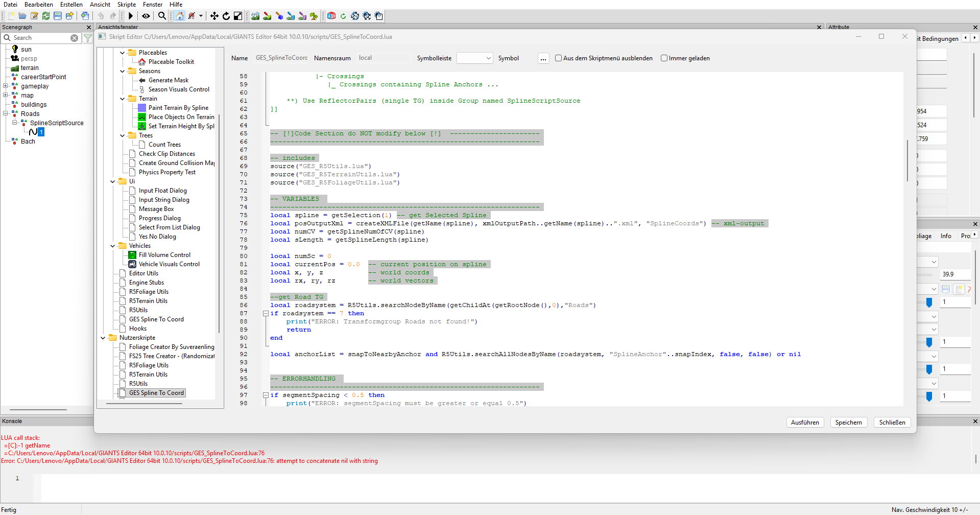Click the green Reload toolbar icon
This screenshot has height=515, width=980.
[x=46, y=16]
